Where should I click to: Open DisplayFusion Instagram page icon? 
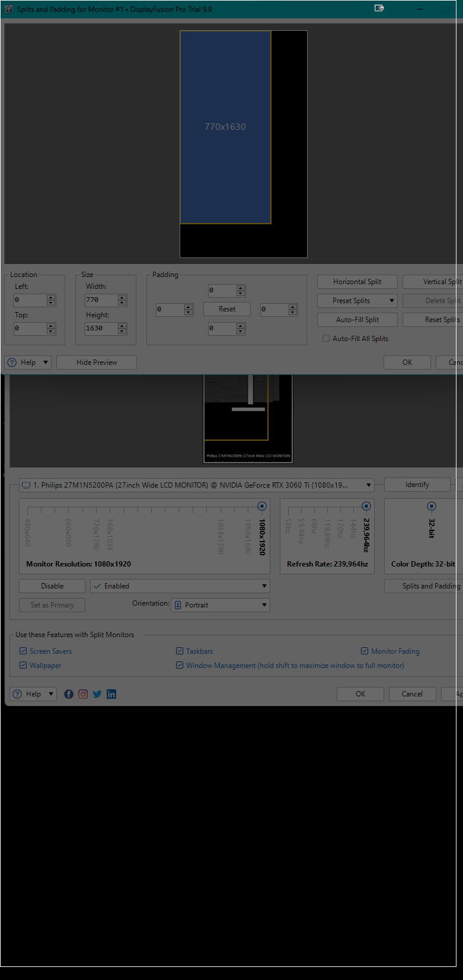(x=83, y=694)
